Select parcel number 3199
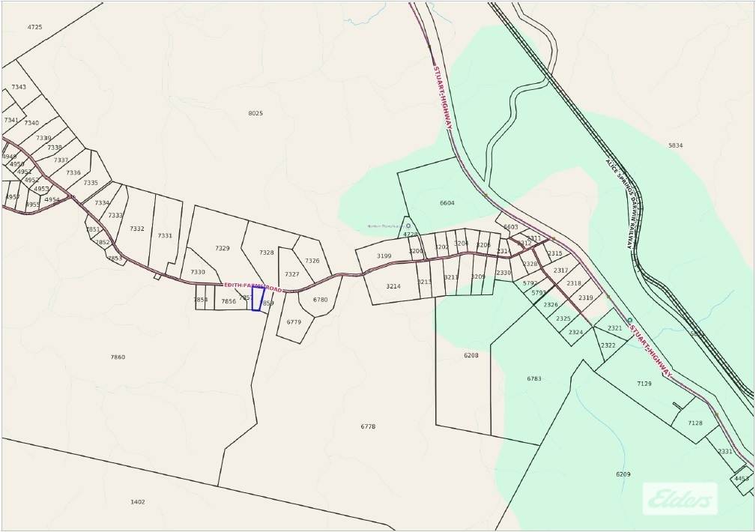This screenshot has width=756, height=532. (384, 256)
